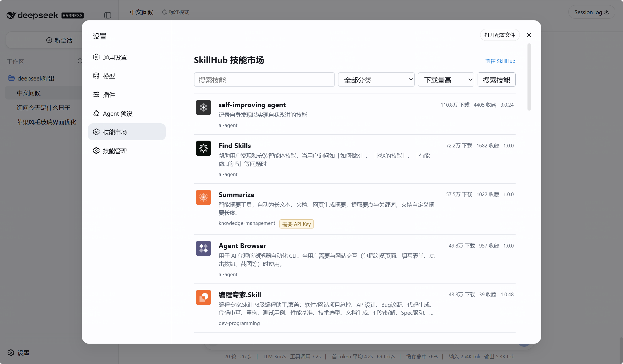
Task: Click the 4405 收藏 count
Action: [x=485, y=105]
